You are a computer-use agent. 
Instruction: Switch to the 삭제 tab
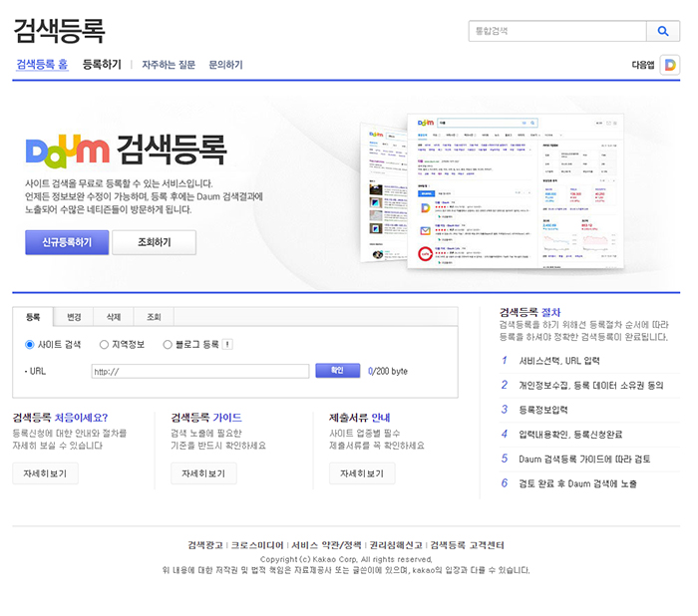(114, 317)
